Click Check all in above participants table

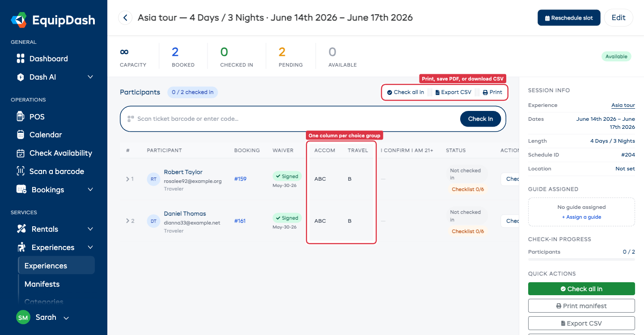[406, 92]
